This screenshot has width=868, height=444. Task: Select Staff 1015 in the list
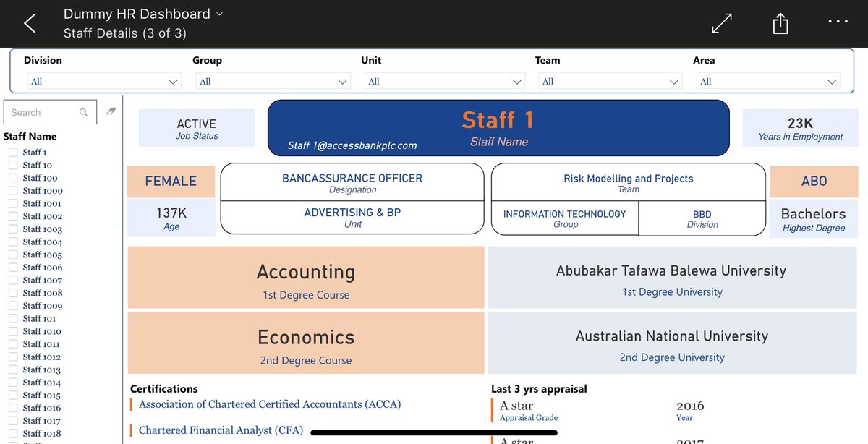click(x=42, y=396)
